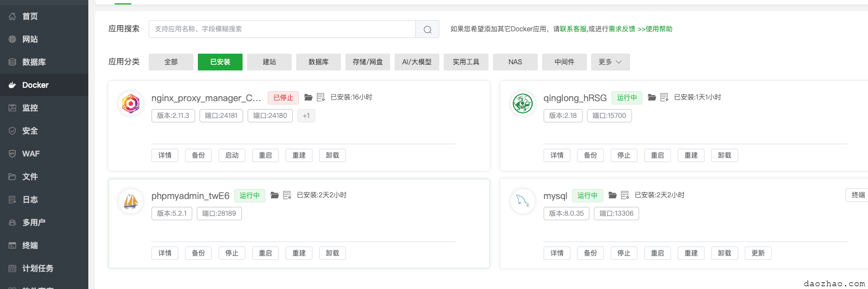This screenshot has height=289, width=868.
Task: Expand the 更多 category dropdown
Action: pyautogui.click(x=610, y=62)
